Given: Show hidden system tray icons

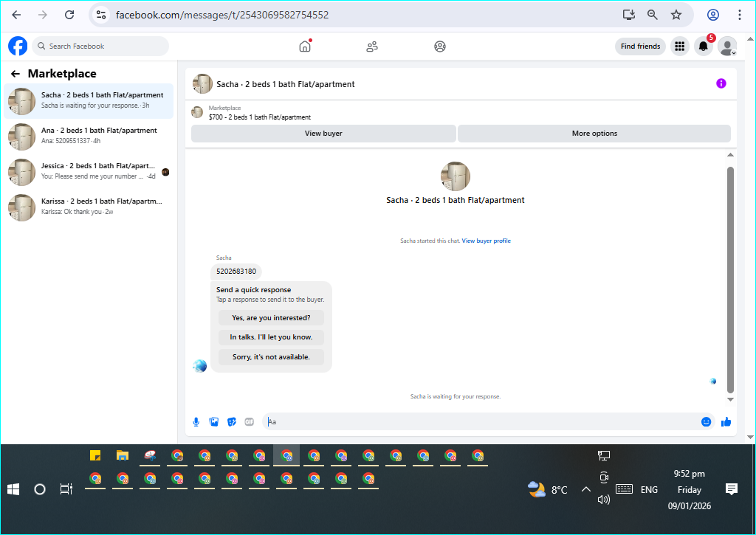Looking at the screenshot, I should pos(585,490).
